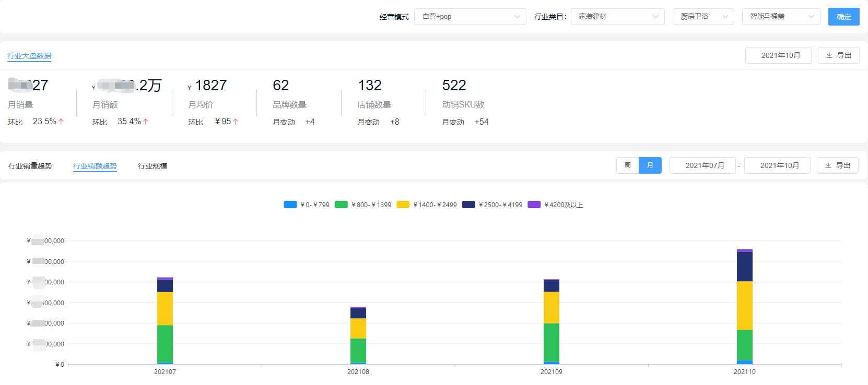Click the 202108 x-axis label
This screenshot has height=385, width=868.
point(358,372)
